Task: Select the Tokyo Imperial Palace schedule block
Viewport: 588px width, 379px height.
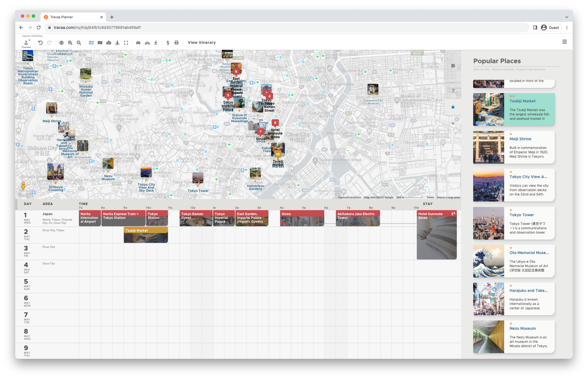Action: (224, 218)
